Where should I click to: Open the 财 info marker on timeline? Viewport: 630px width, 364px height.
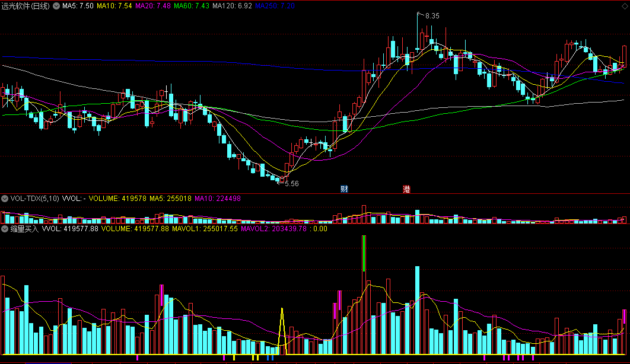pyautogui.click(x=344, y=189)
